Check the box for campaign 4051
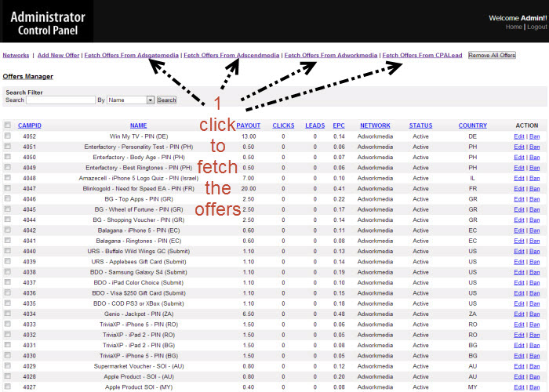 pyautogui.click(x=7, y=147)
